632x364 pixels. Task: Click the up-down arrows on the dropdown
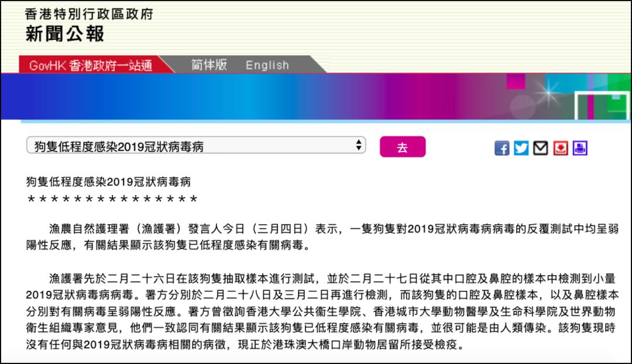click(358, 146)
